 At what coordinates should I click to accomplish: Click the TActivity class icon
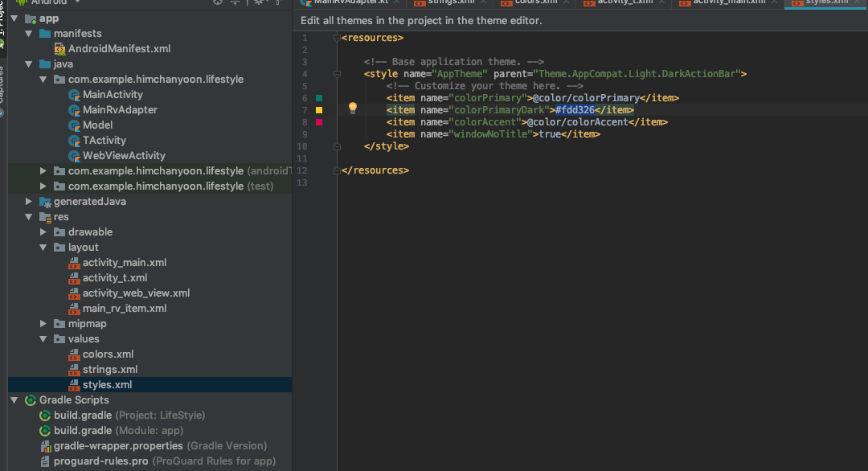coord(74,141)
